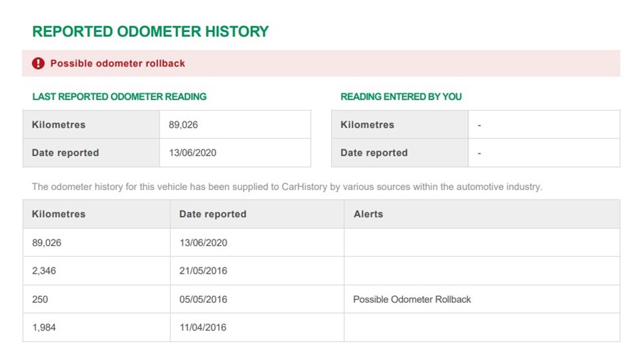Click the empty Date reported value under Reading Entered By You
This screenshot has height=364, width=639.
tap(479, 153)
